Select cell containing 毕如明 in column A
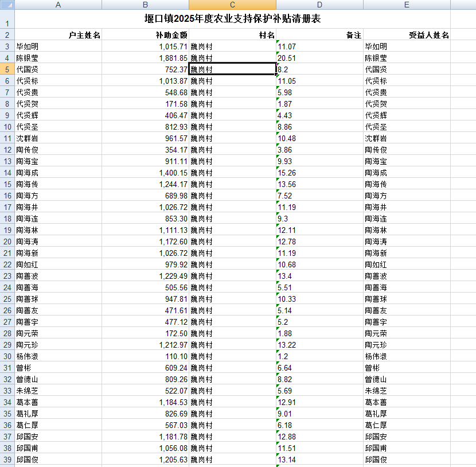 point(58,46)
